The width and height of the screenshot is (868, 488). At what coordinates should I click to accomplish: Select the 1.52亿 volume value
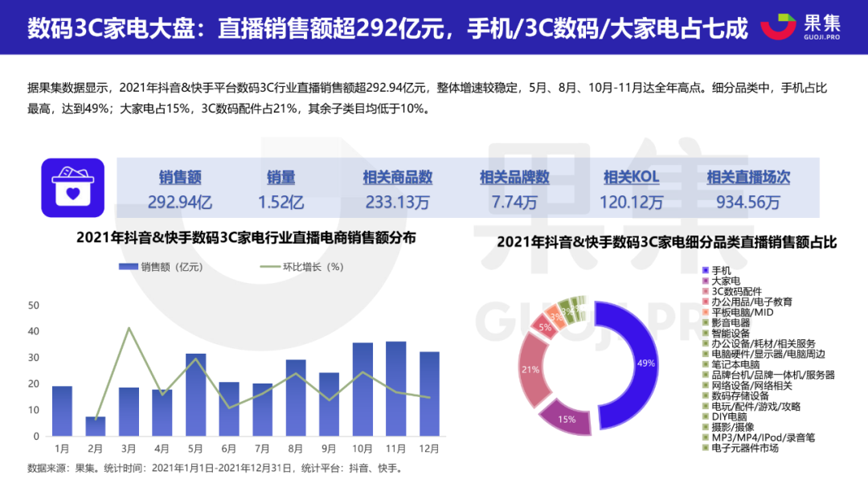[280, 202]
